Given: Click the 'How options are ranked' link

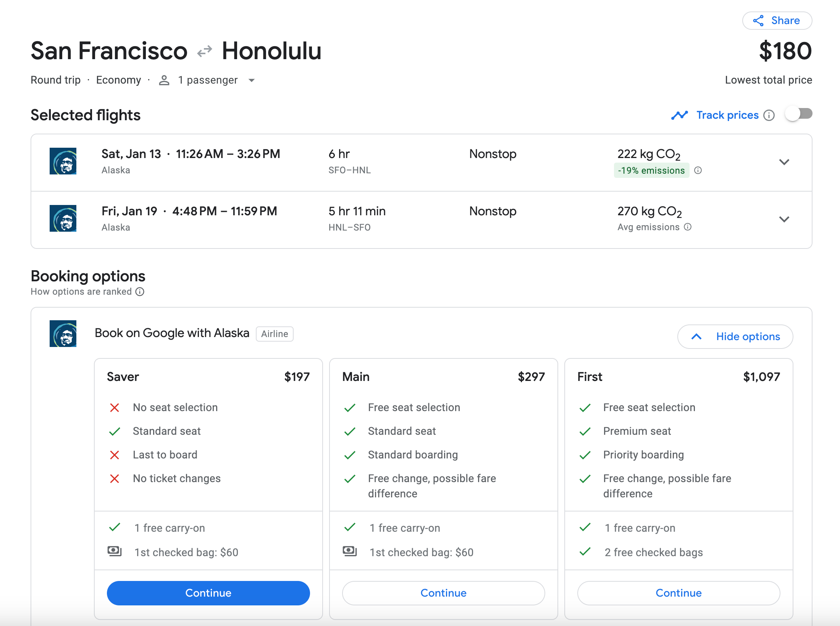Looking at the screenshot, I should click(x=81, y=292).
